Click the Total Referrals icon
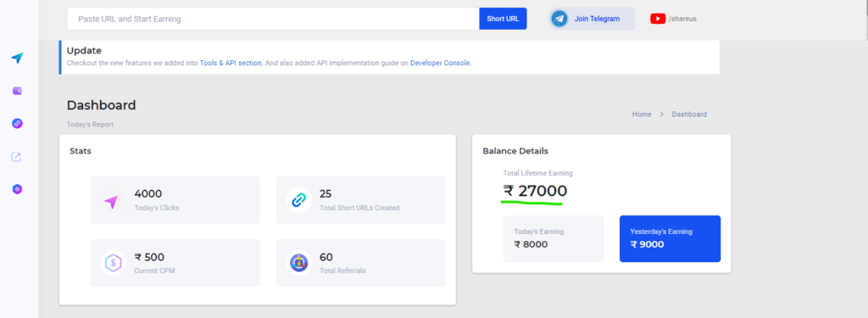 pos(298,263)
